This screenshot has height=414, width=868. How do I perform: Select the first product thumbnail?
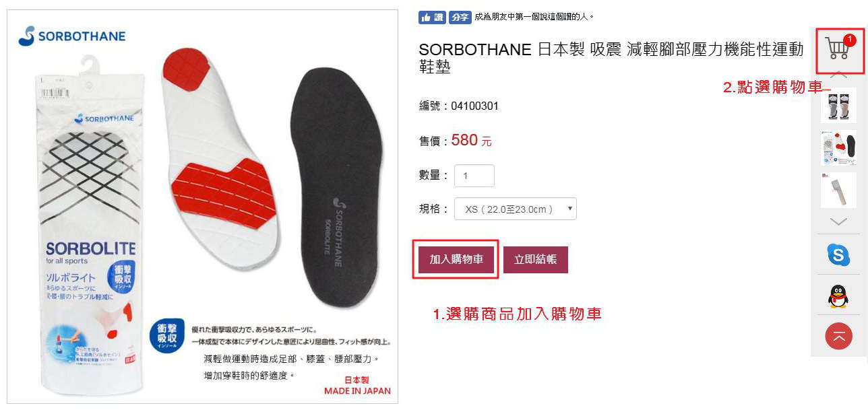pyautogui.click(x=838, y=105)
